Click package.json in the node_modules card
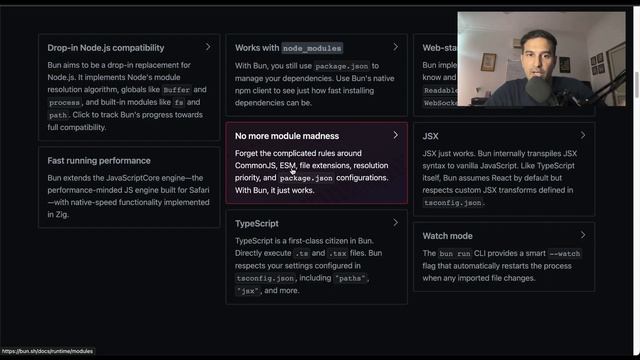This screenshot has width=640, height=360. (x=342, y=66)
